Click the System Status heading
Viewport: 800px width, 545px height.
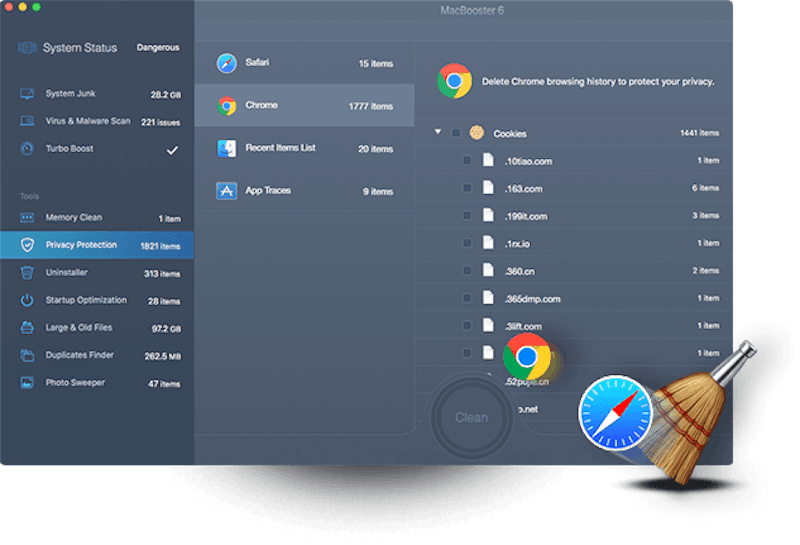point(80,48)
